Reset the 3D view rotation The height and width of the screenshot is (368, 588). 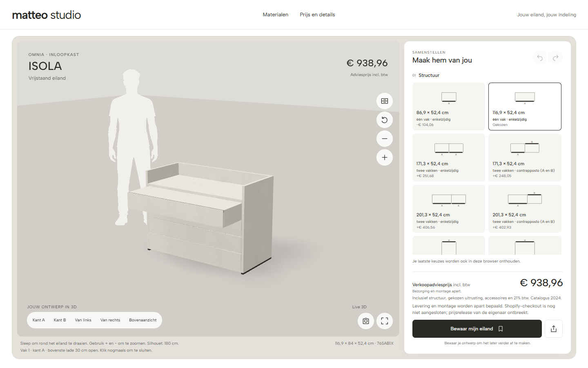pos(385,120)
